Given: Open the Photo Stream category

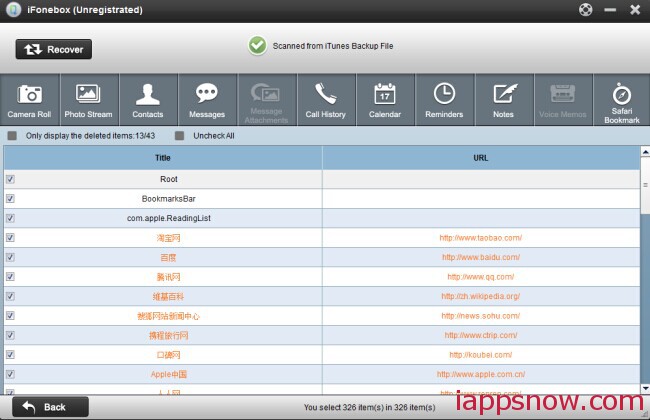Looking at the screenshot, I should click(x=89, y=100).
